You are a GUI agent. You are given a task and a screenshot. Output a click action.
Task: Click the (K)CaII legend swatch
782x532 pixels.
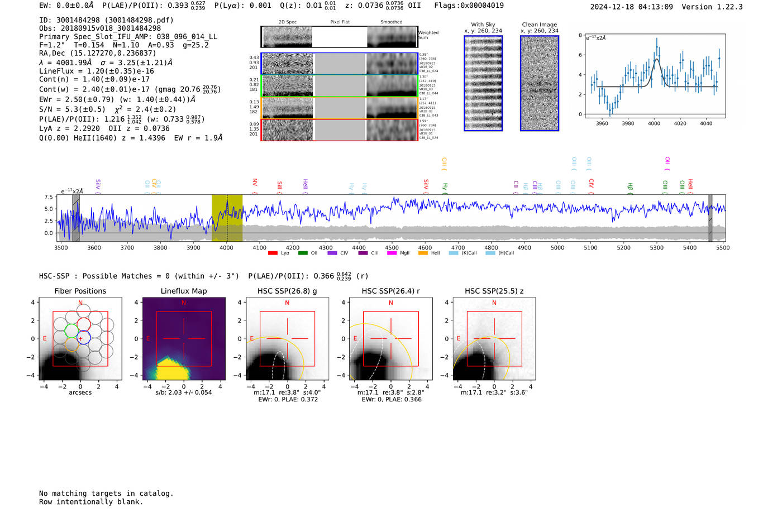tap(454, 253)
